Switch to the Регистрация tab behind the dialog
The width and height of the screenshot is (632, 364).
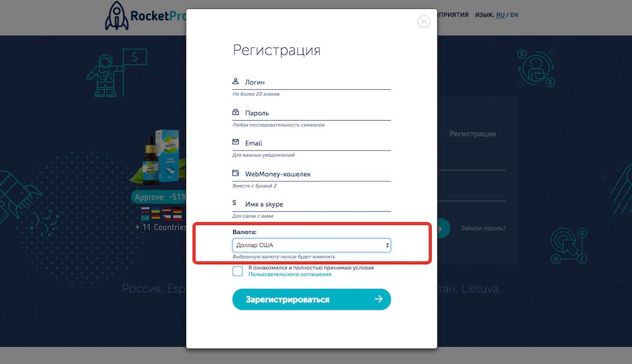(x=472, y=134)
